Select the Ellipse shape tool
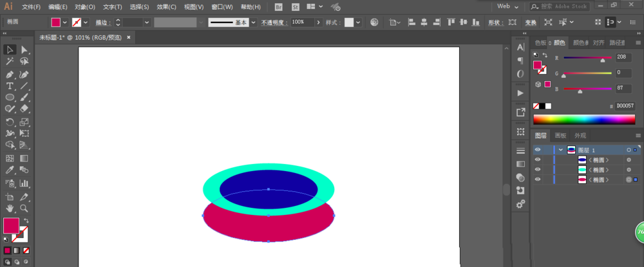This screenshot has height=267, width=644. pos(10,97)
